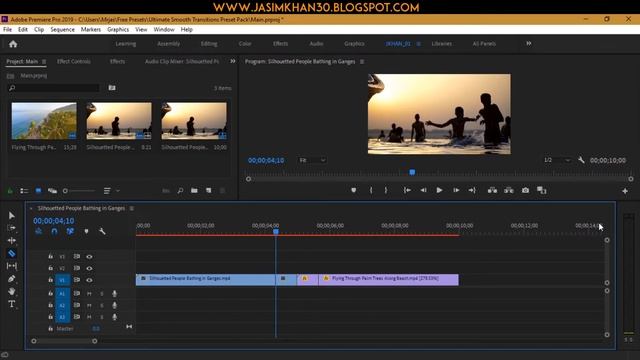Add a marker in the timeline panel
The height and width of the screenshot is (360, 640).
86,231
